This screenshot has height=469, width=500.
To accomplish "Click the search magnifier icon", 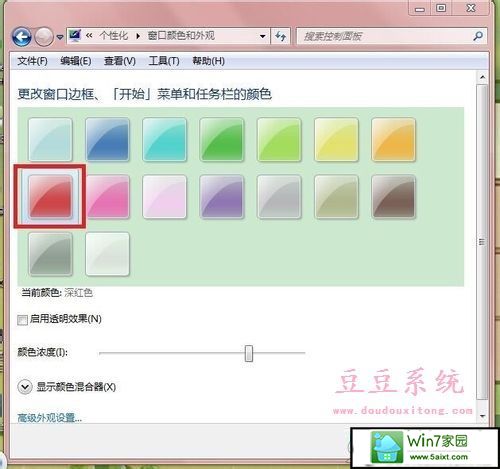I will 477,36.
